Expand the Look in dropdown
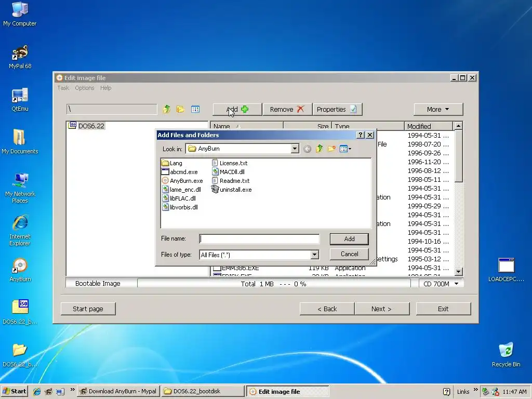Image resolution: width=532 pixels, height=399 pixels. [295, 149]
